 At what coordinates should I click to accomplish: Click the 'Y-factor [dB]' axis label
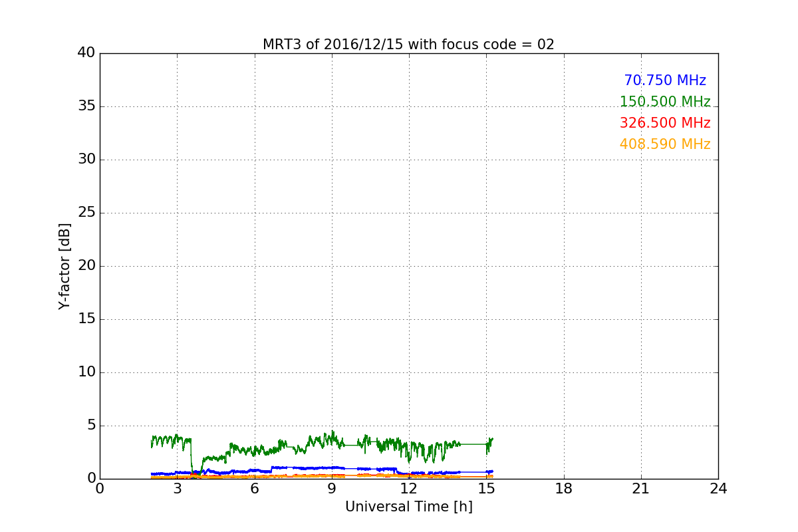(65, 266)
